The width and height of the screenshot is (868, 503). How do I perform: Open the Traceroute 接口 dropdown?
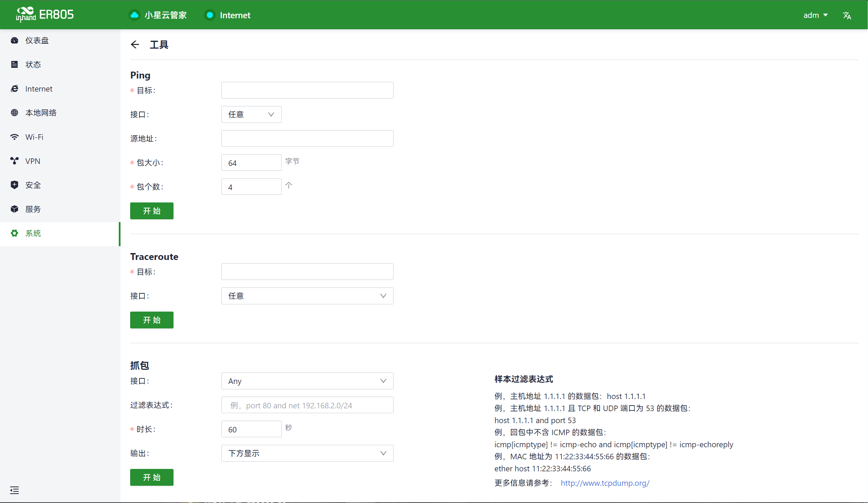tap(307, 296)
